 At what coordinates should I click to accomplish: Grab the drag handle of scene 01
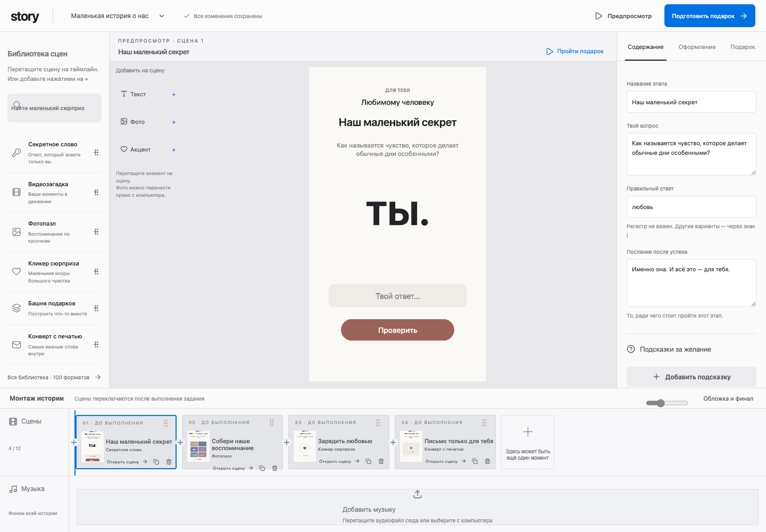[165, 423]
